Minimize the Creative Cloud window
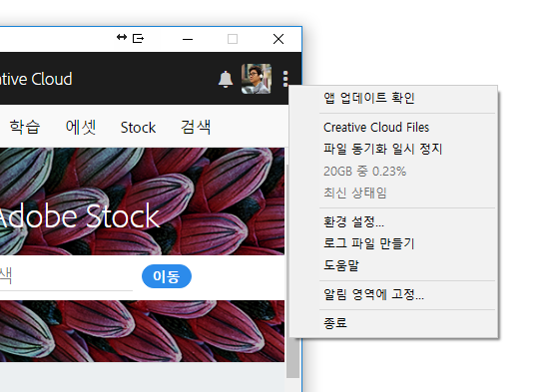554x392 pixels. [x=188, y=39]
